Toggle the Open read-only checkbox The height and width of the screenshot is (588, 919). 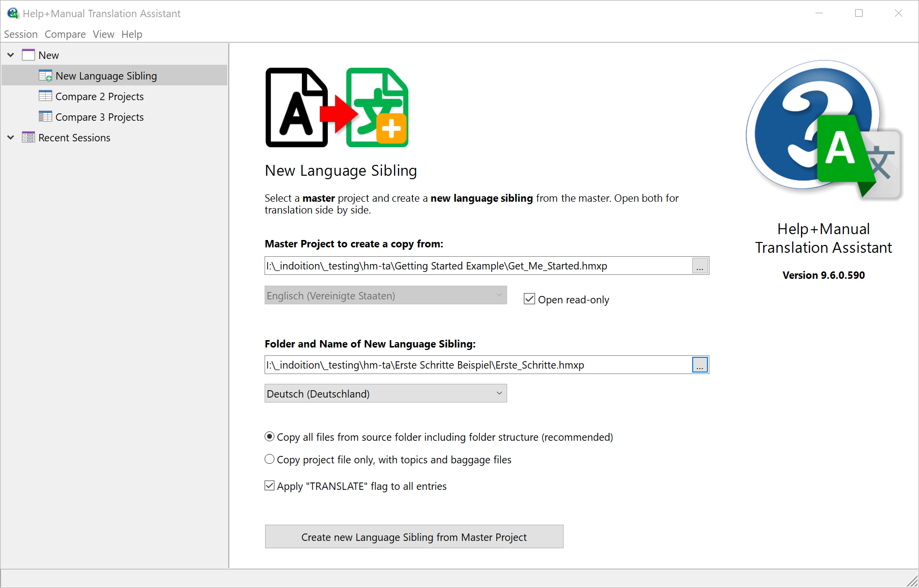[529, 299]
